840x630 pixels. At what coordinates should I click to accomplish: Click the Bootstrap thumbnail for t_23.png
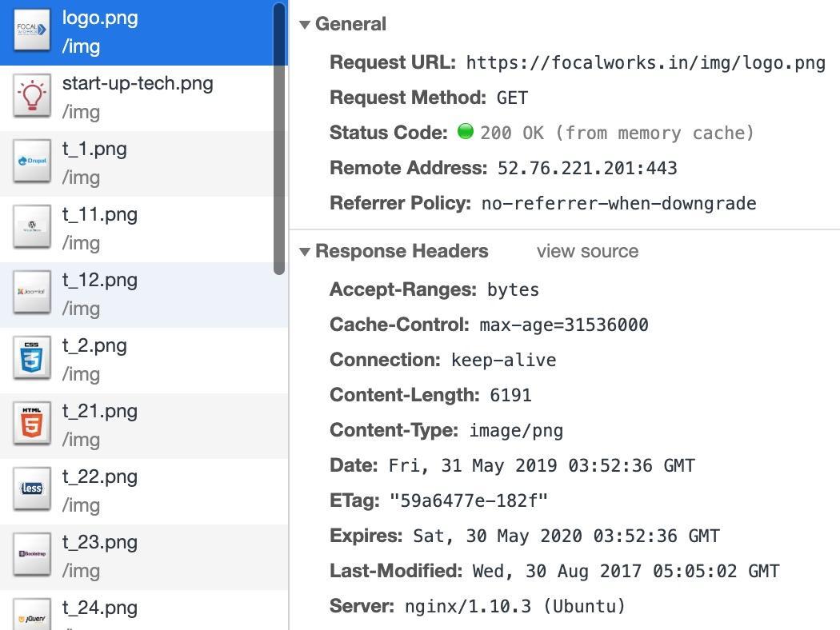pyautogui.click(x=32, y=555)
